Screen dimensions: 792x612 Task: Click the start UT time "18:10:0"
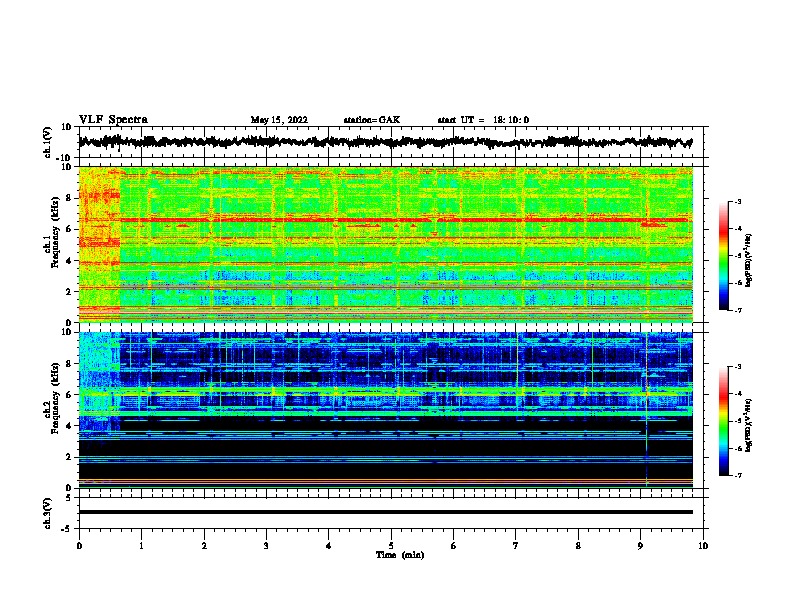coord(511,120)
